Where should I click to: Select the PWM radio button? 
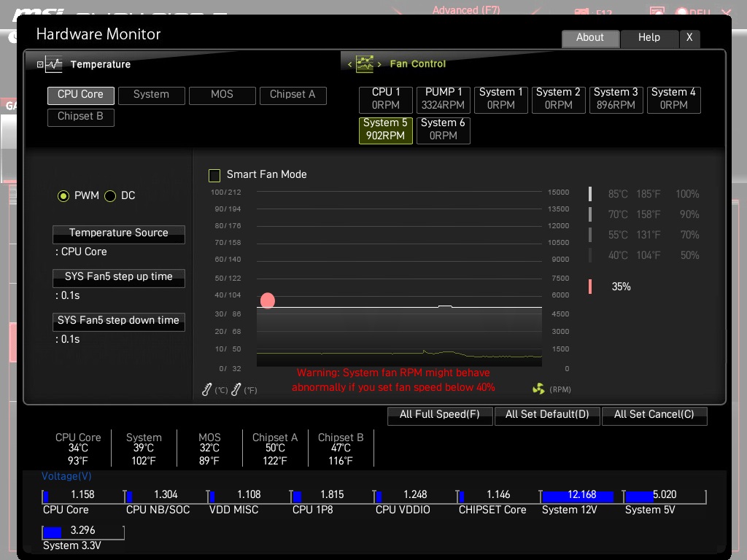tap(63, 196)
